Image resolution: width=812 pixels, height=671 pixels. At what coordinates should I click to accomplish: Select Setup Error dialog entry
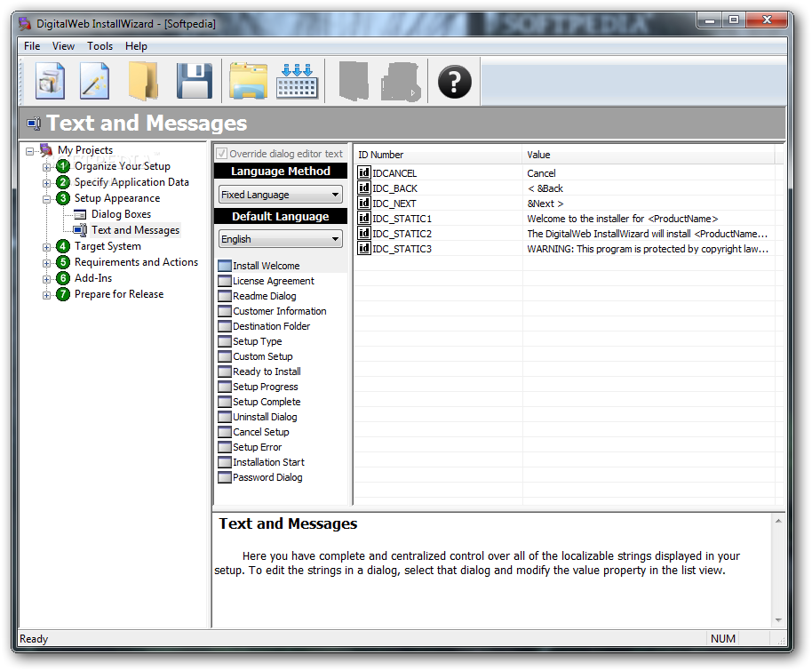pyautogui.click(x=258, y=446)
